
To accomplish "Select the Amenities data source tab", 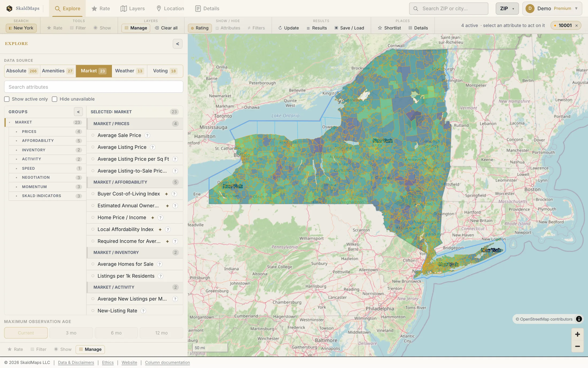I will pos(58,71).
